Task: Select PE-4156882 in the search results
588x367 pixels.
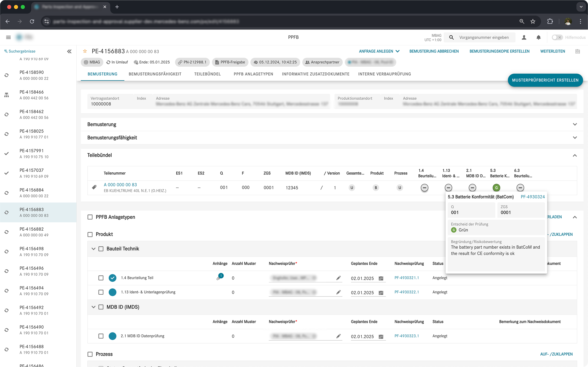Action: (38, 232)
